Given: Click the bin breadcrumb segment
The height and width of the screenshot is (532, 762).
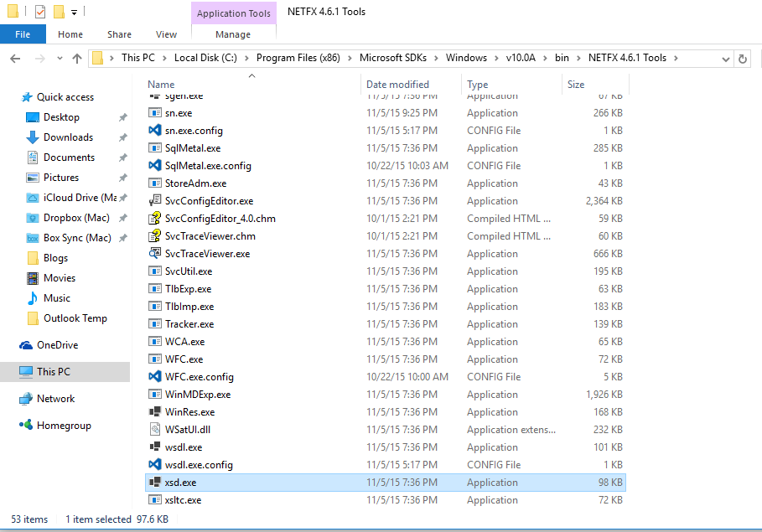Looking at the screenshot, I should coord(562,58).
